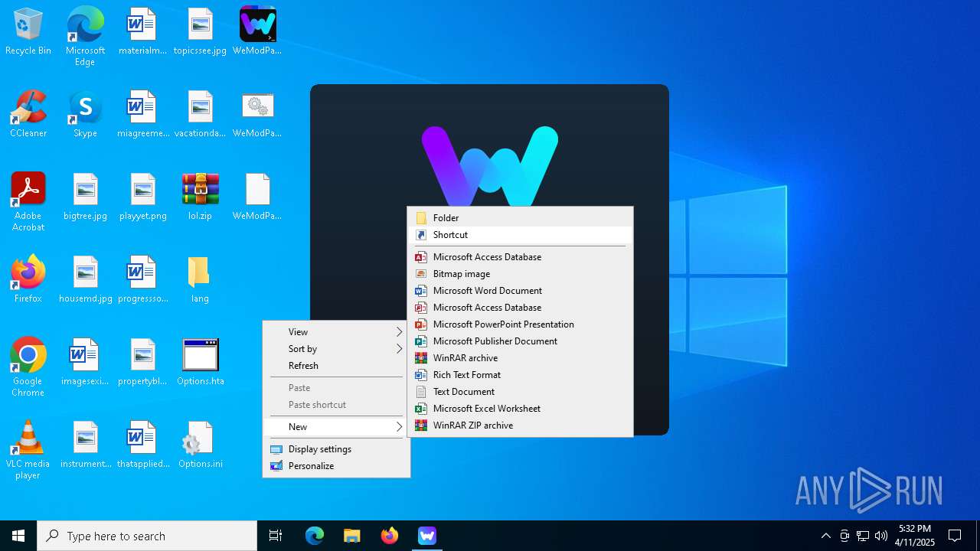The width and height of the screenshot is (980, 551).
Task: Create a new Microsoft Excel Worksheet
Action: click(520, 409)
